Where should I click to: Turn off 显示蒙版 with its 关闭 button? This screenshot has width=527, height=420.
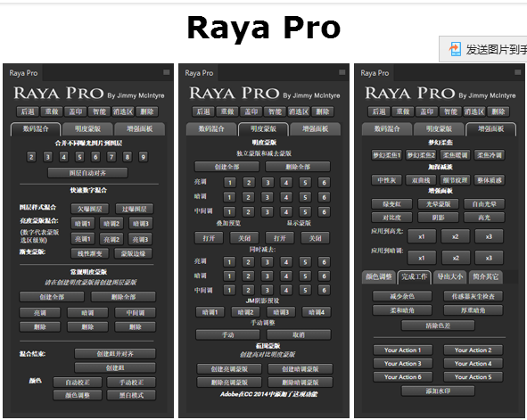tap(316, 238)
